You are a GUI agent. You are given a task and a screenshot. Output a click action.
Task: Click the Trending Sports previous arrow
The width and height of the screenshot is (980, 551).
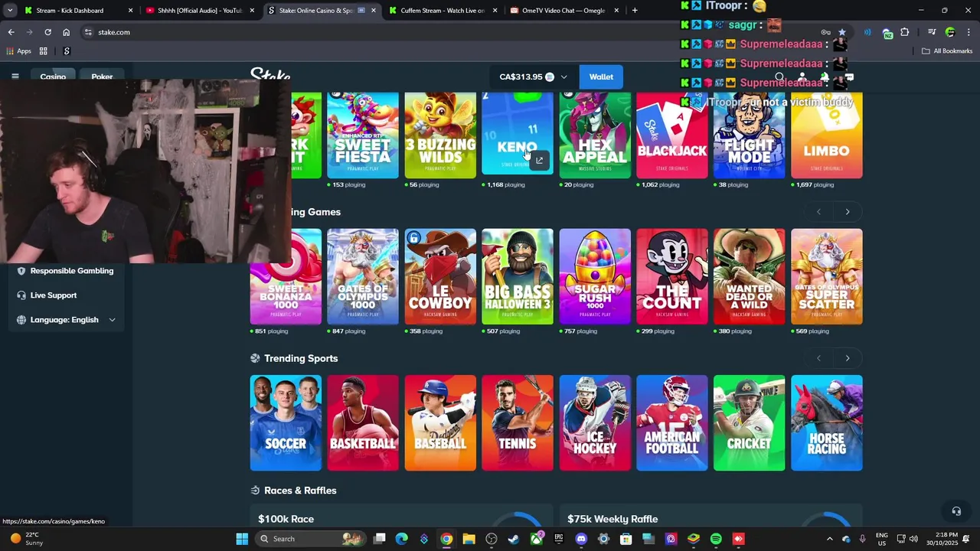click(818, 358)
